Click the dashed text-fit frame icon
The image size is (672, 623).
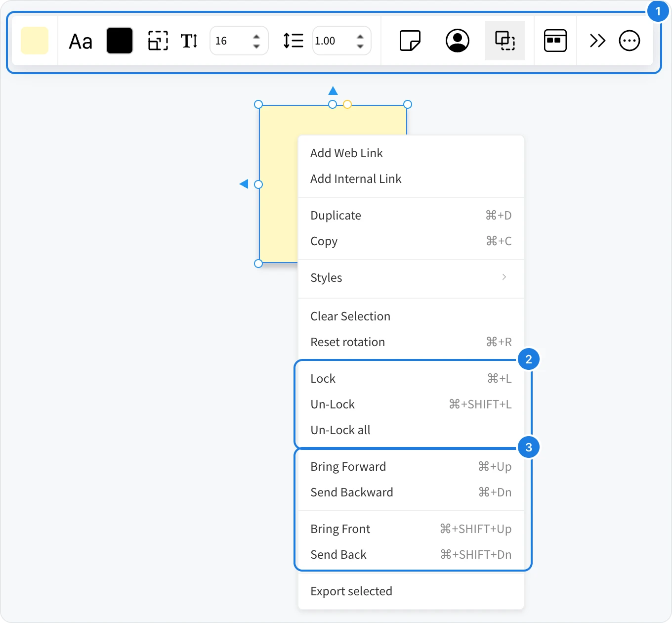[x=158, y=41]
